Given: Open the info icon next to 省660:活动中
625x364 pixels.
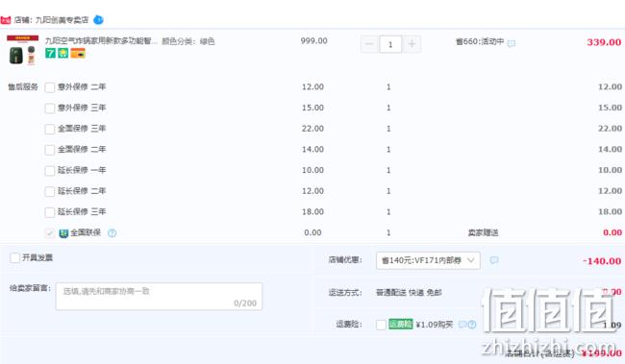Looking at the screenshot, I should click(x=512, y=43).
